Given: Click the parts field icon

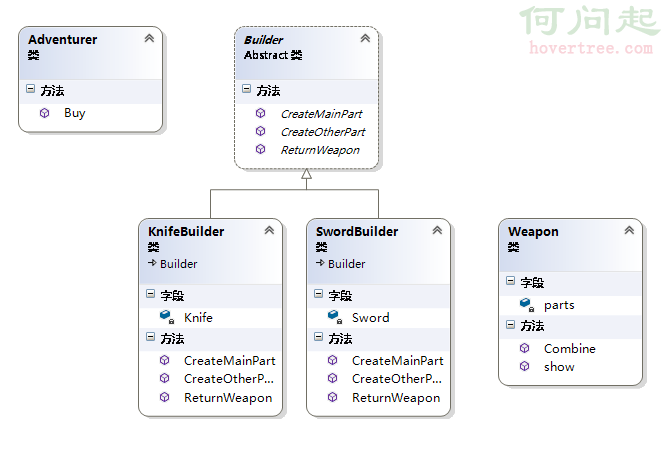Looking at the screenshot, I should [x=527, y=305].
